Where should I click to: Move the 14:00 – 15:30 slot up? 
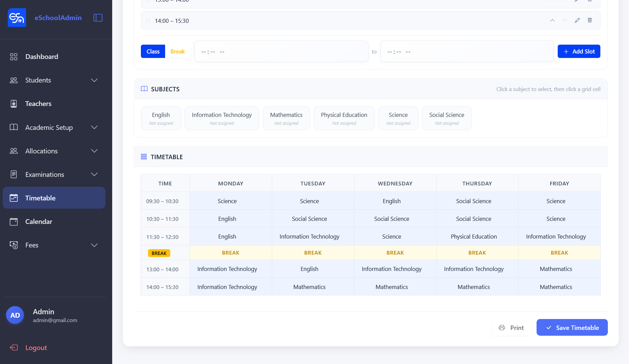pos(552,20)
